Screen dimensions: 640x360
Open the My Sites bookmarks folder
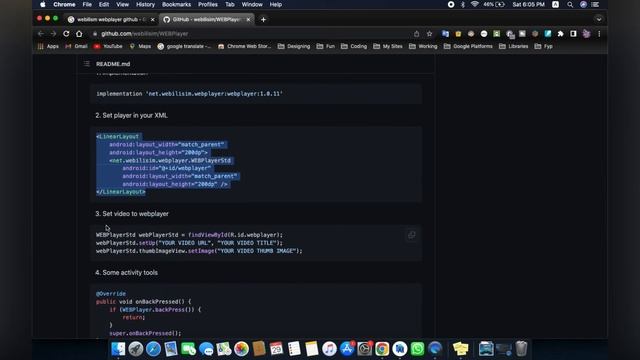coord(388,47)
